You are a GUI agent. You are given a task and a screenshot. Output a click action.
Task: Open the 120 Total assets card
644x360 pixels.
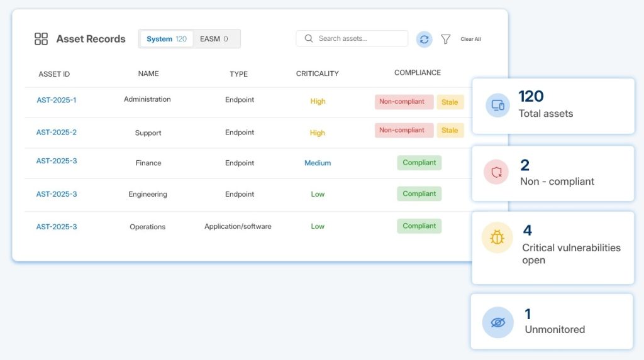click(x=553, y=106)
